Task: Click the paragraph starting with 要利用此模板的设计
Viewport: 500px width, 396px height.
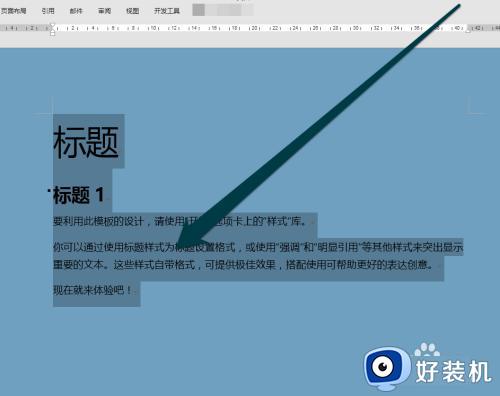Action: pyautogui.click(x=180, y=221)
